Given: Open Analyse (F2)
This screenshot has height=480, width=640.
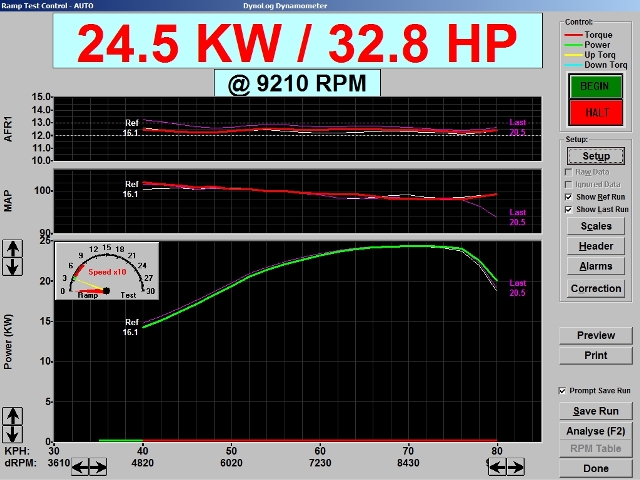Looking at the screenshot, I should pos(596,431).
